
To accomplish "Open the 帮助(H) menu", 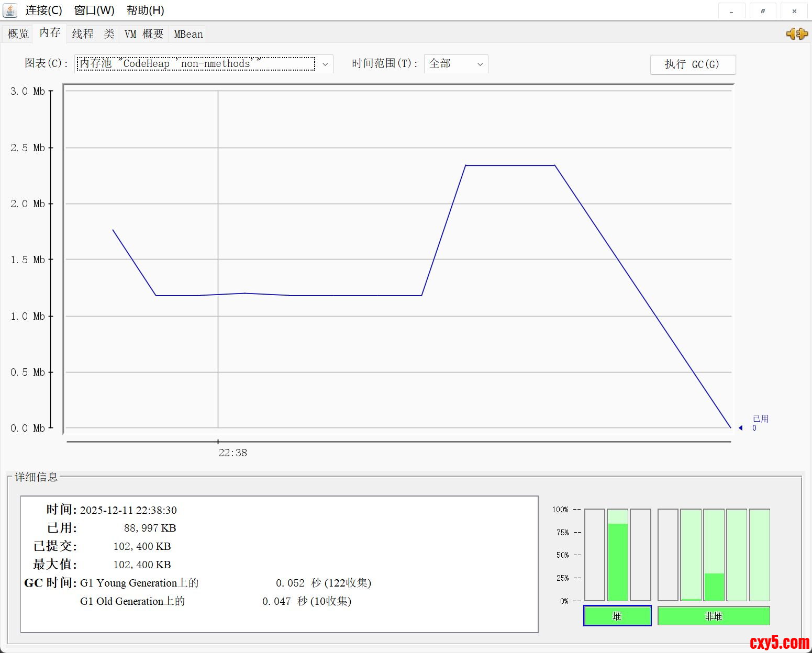I will pyautogui.click(x=145, y=10).
